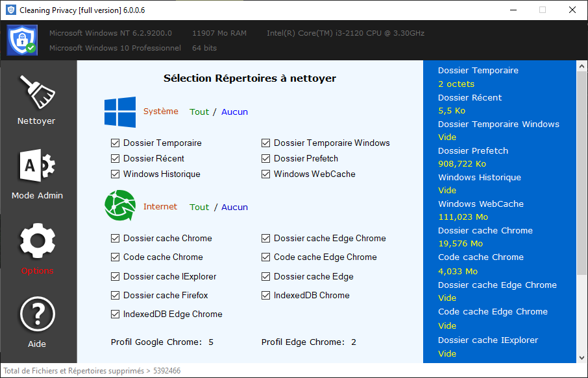Toggle Dossier cache Edge checkbox
Screen dimensions: 588x378
coord(265,276)
